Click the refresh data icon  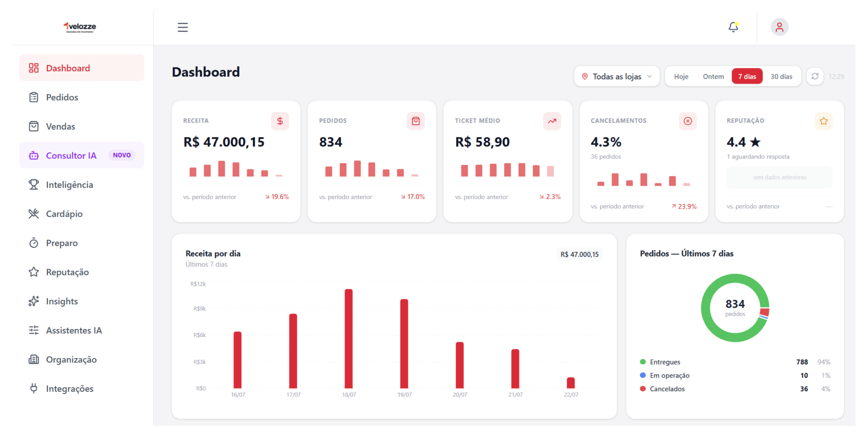tap(815, 76)
